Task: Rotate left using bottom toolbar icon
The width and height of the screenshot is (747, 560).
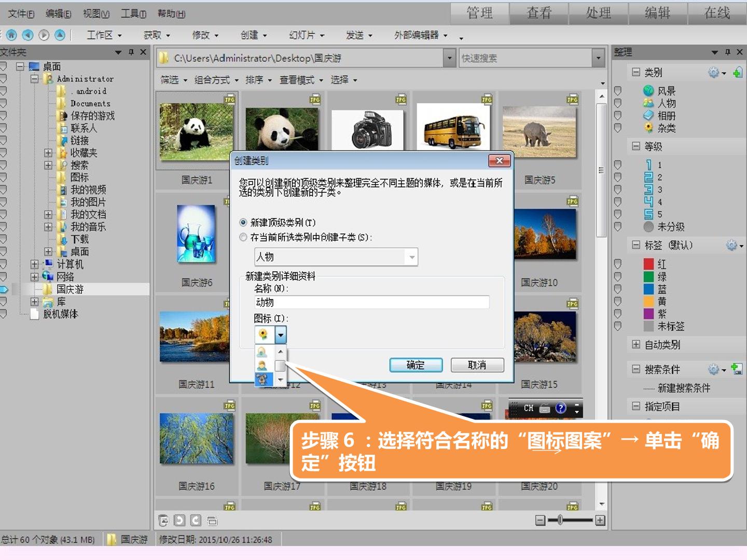Action: pos(179,520)
